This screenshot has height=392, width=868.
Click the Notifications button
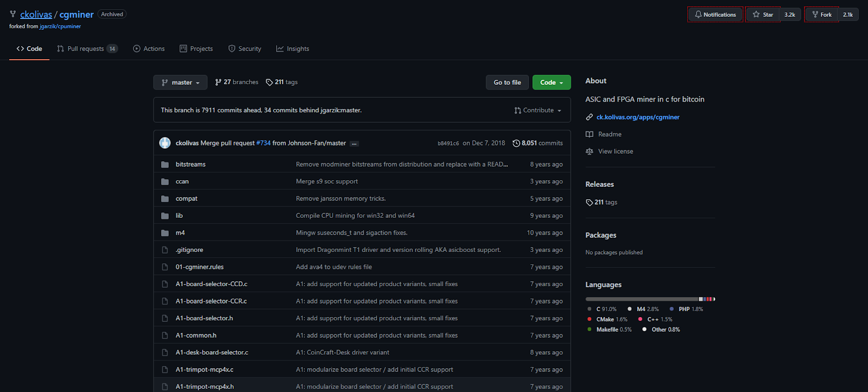pos(716,15)
